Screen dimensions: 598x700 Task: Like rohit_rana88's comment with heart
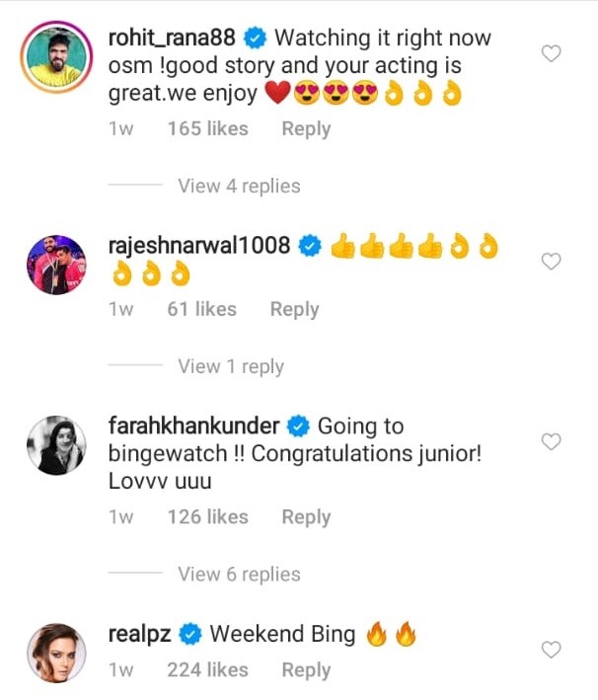pos(553,54)
